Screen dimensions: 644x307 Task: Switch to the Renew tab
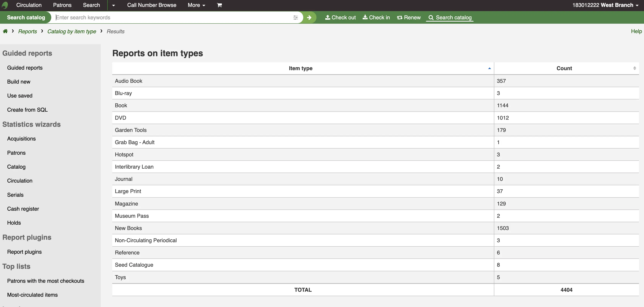(x=409, y=18)
